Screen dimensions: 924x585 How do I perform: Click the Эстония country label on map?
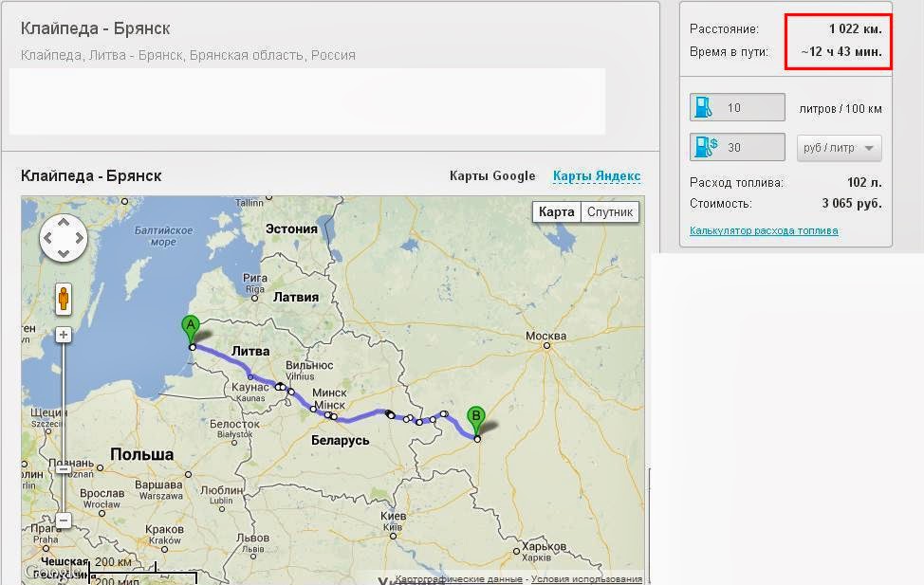291,229
